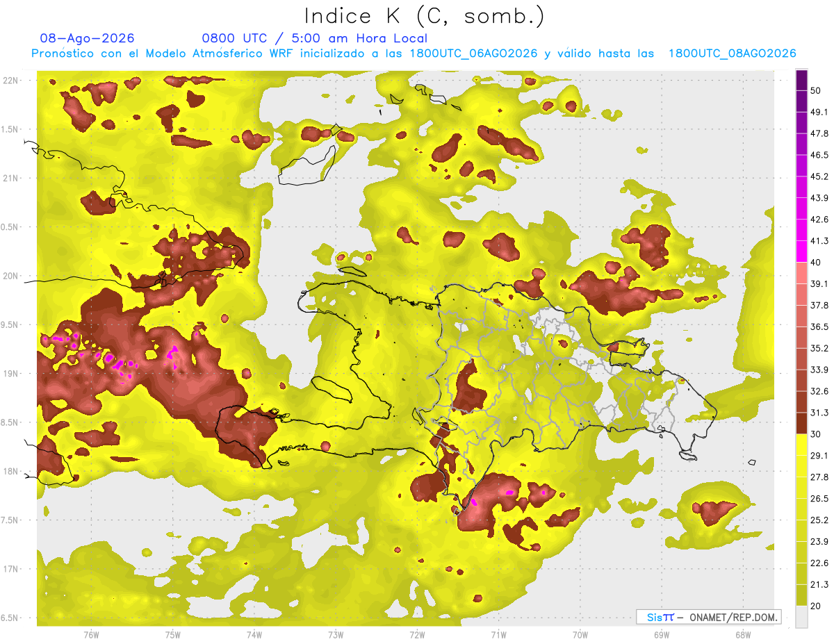Click the '0800 UTC / 5:00 am Hora Local' text
The width and height of the screenshot is (834, 644).
coord(315,38)
